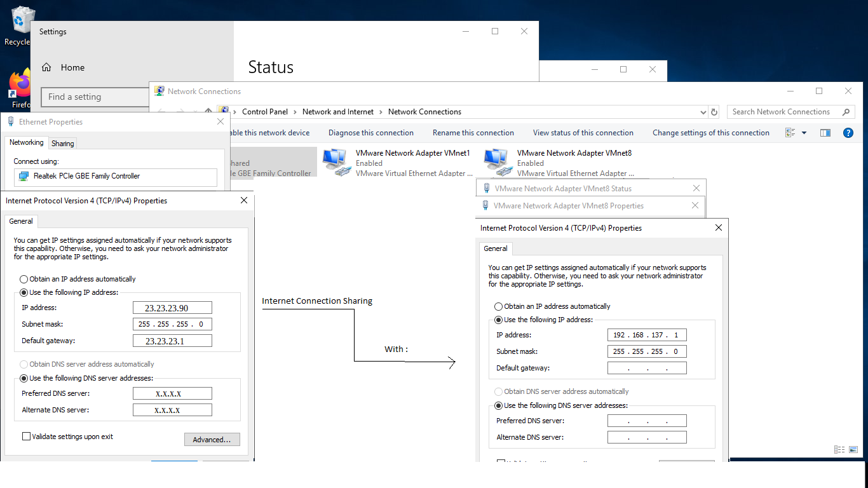
Task: Close the VMnet8 Status window
Action: click(x=696, y=189)
